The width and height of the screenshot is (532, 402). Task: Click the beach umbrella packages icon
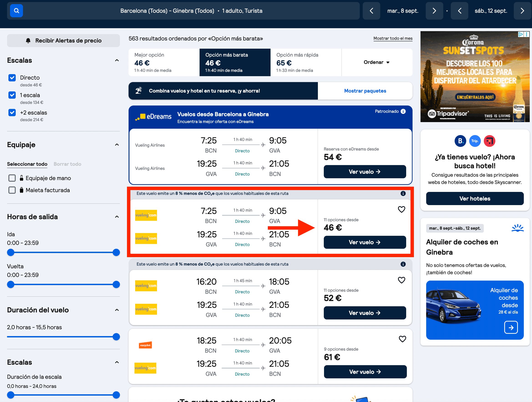tap(139, 90)
